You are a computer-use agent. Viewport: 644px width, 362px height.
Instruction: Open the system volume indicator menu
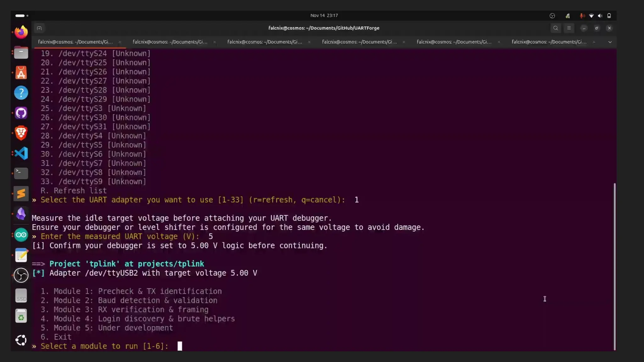[x=600, y=16]
